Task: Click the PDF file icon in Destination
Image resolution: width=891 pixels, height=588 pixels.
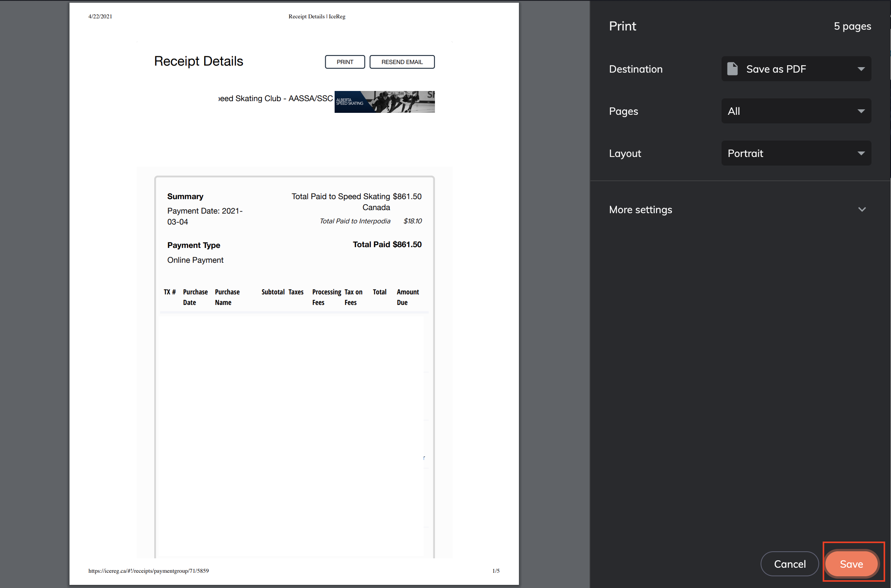Action: [732, 69]
